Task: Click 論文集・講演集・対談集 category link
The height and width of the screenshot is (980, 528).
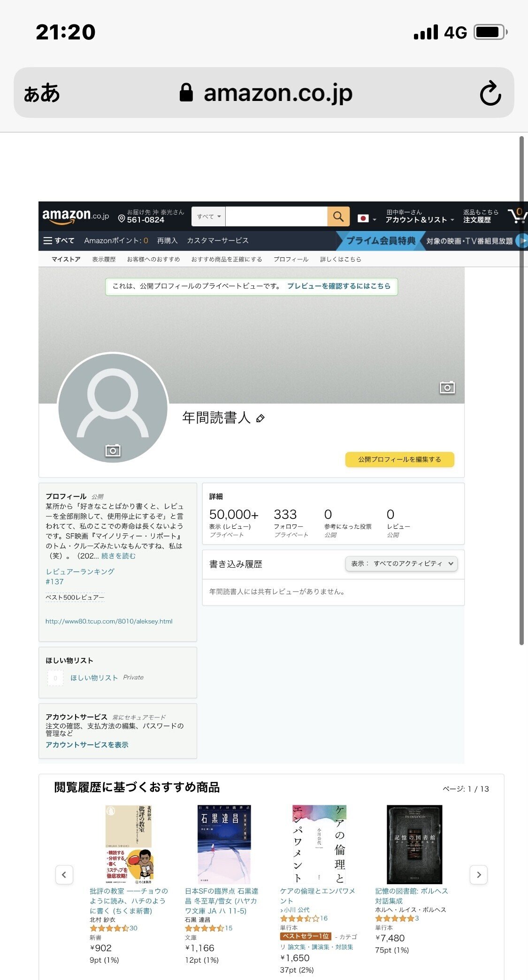Action: [x=321, y=947]
